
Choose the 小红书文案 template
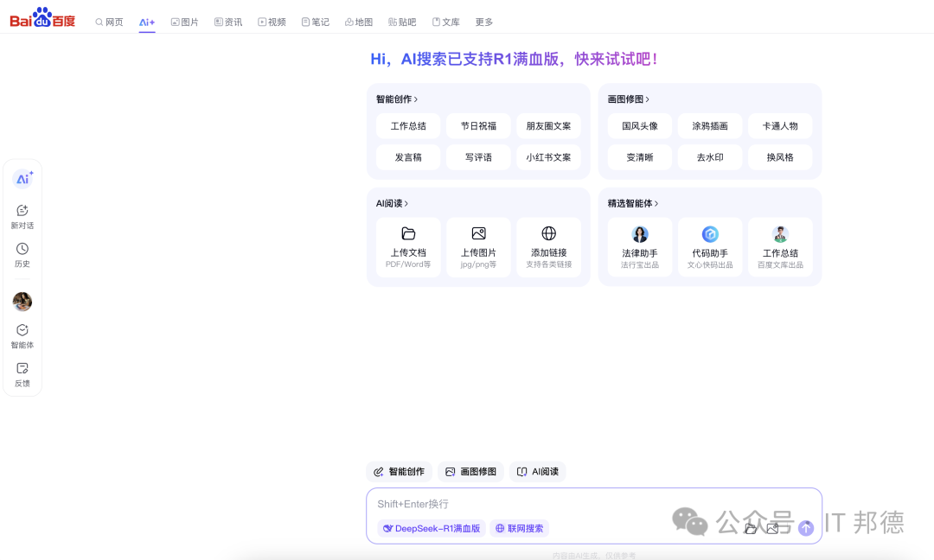point(548,157)
